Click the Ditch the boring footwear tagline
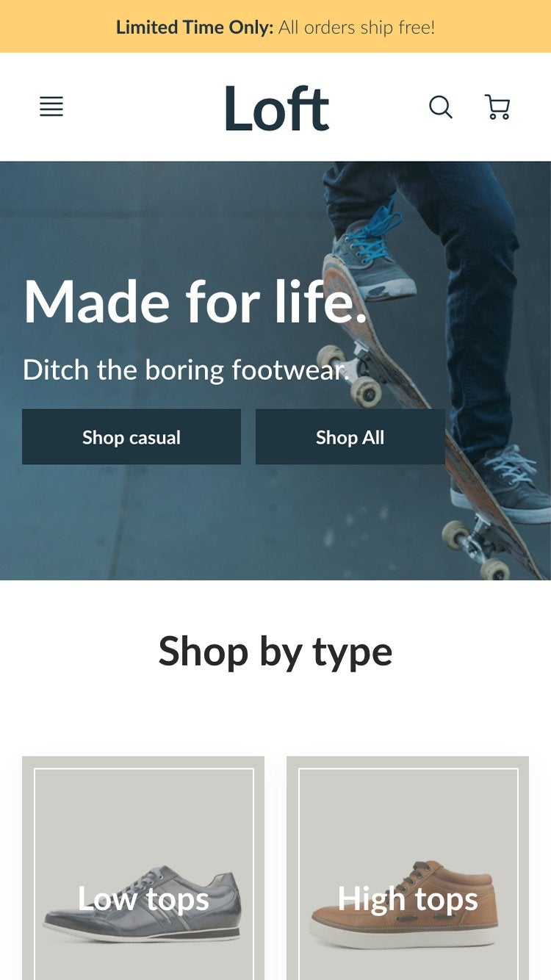The width and height of the screenshot is (551, 980). (x=186, y=370)
